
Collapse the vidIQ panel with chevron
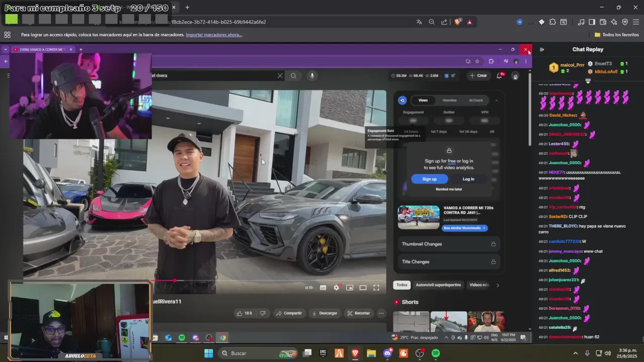(x=497, y=101)
